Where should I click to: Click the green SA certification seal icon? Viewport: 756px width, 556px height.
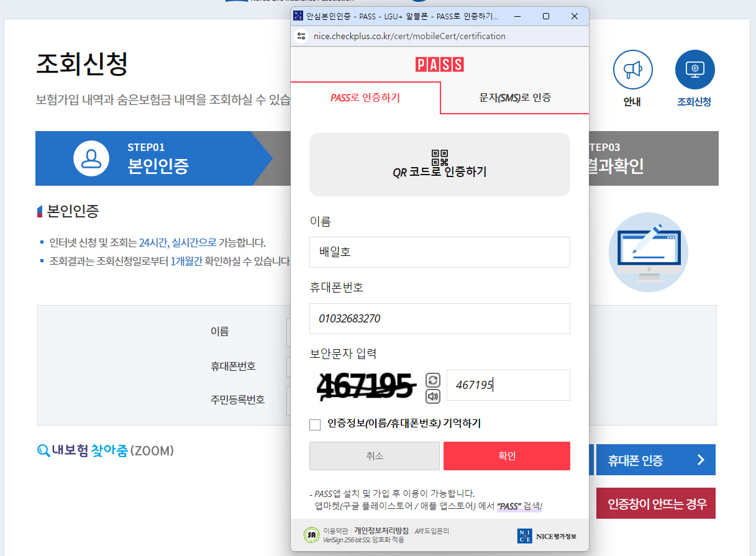click(312, 535)
